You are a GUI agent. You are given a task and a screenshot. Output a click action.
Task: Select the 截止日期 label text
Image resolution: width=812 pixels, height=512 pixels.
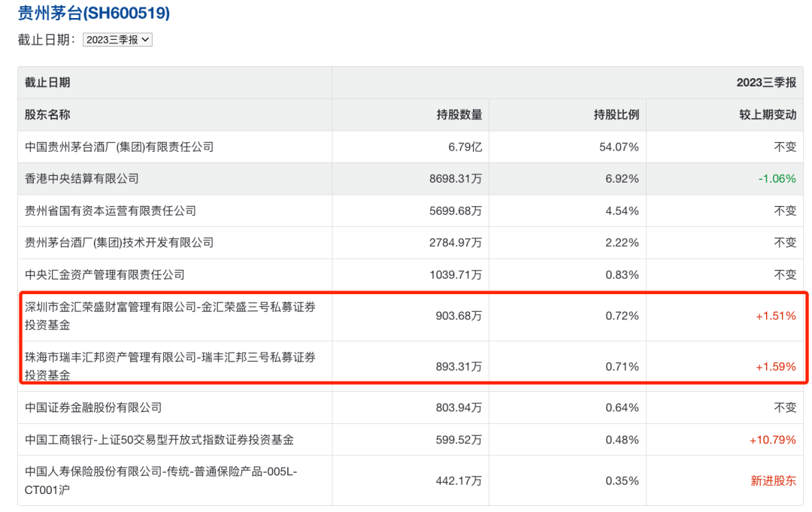point(47,40)
